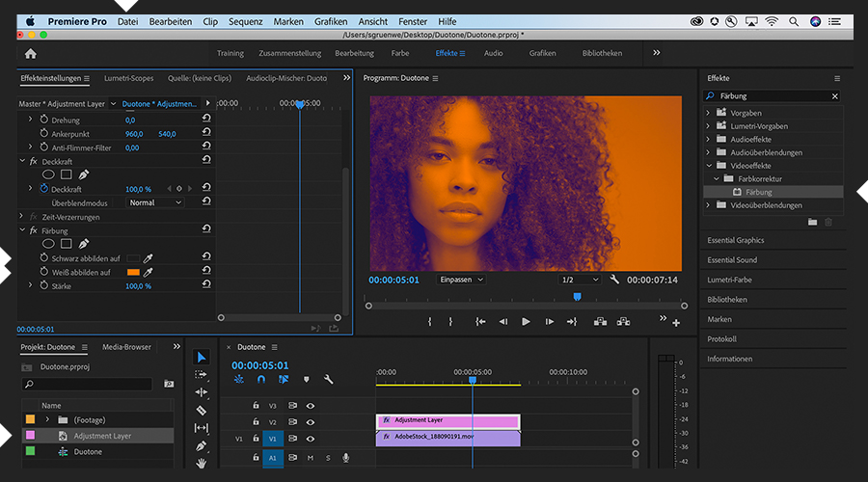Screen dimensions: 868x482
Task: Open the program monitor settings wrench
Action: [614, 280]
